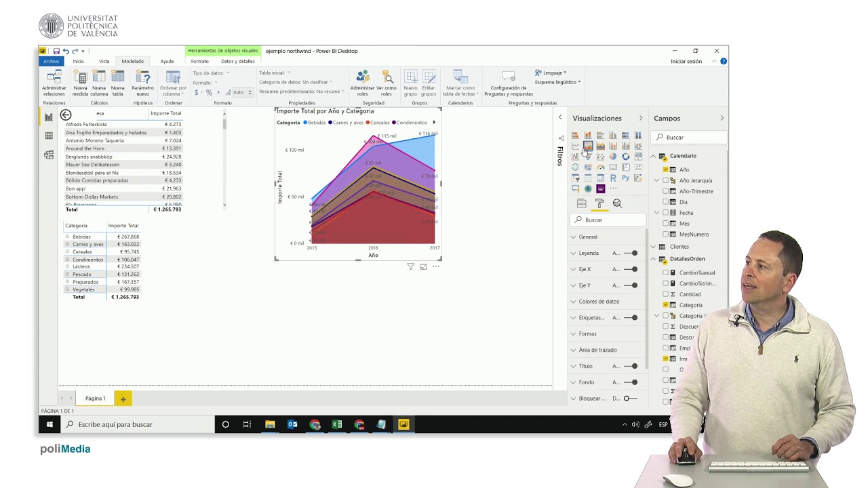Viewport: 868px width, 488px height.
Task: Open the Analytics magnifier pane tab
Action: click(617, 203)
